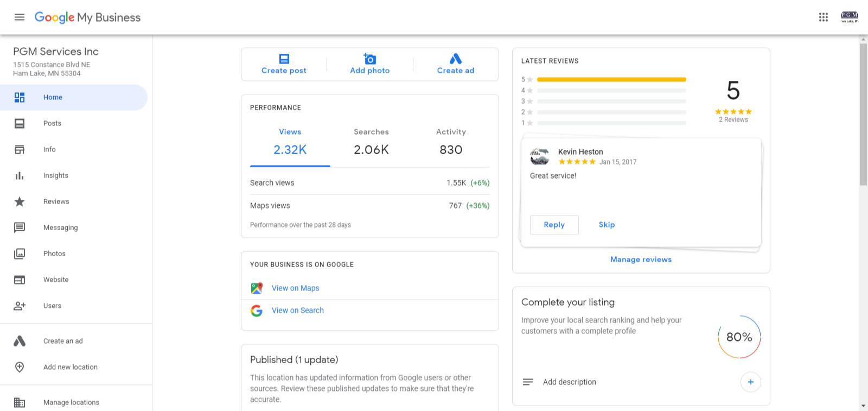This screenshot has height=411, width=868.
Task: Click the Create post icon
Action: (284, 59)
